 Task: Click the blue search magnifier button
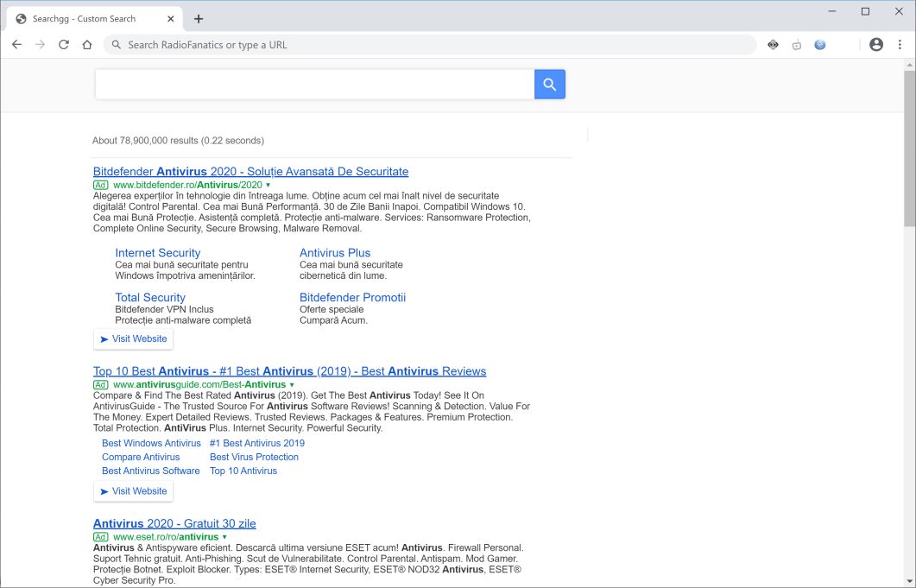pos(549,85)
